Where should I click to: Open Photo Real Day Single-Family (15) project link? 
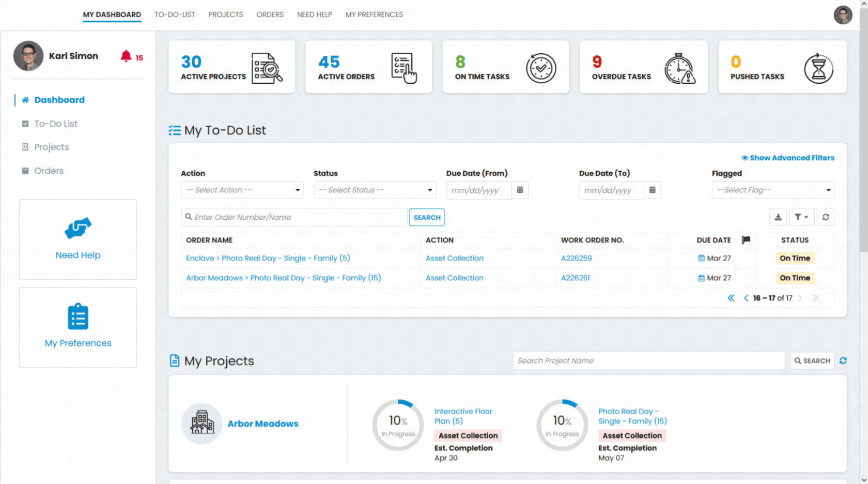tap(632, 416)
